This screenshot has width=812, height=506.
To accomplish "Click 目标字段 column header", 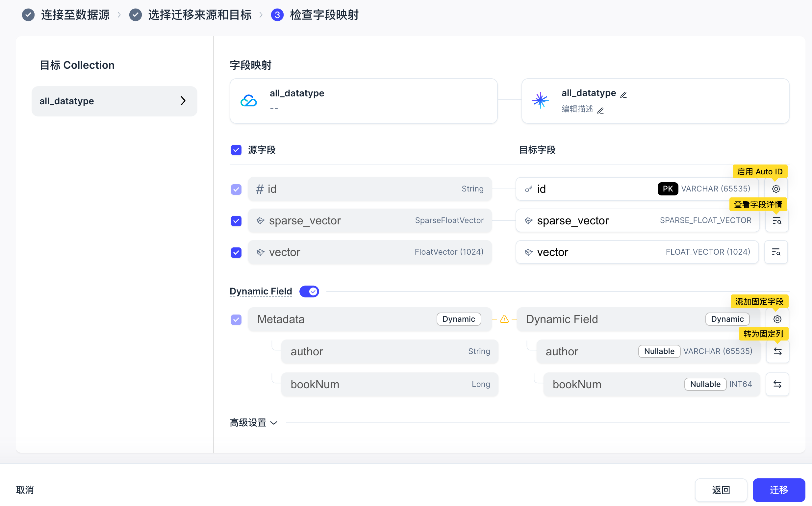I will (x=537, y=150).
